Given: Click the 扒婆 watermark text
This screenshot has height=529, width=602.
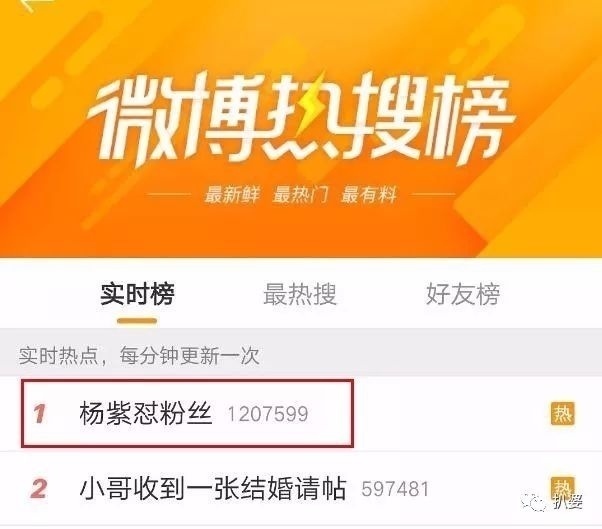Looking at the screenshot, I should [x=568, y=502].
